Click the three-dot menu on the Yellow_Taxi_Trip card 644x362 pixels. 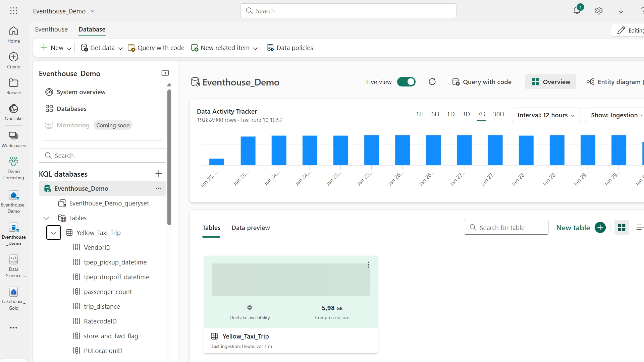[x=368, y=265]
